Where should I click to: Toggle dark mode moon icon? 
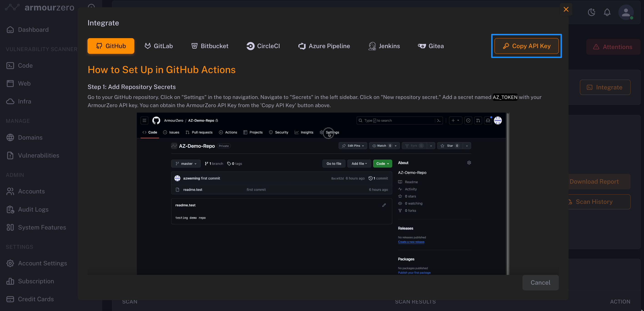592,12
